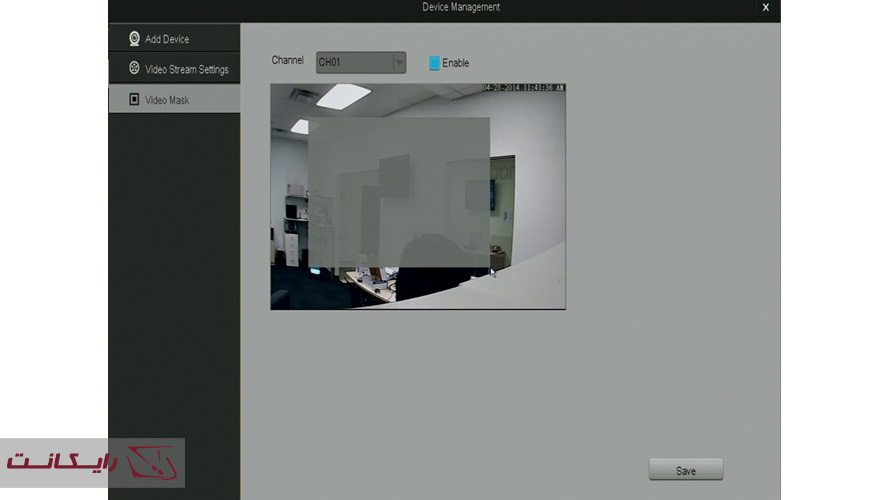The height and width of the screenshot is (500, 889).
Task: Click the Raykanet logo in the corner
Action: tap(92, 463)
